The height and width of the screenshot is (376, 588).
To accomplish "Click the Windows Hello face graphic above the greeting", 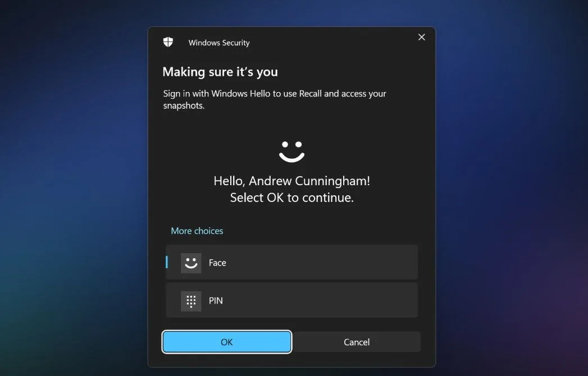I will tap(291, 149).
